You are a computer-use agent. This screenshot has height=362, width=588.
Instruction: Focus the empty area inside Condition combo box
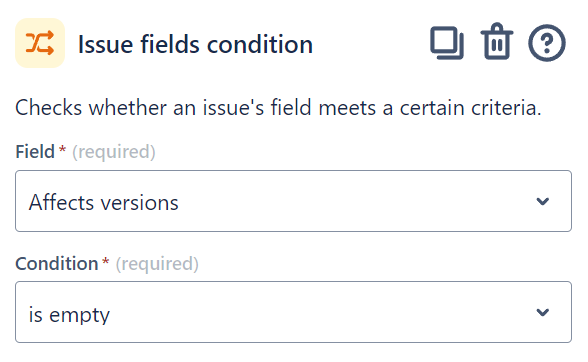[x=322, y=312]
